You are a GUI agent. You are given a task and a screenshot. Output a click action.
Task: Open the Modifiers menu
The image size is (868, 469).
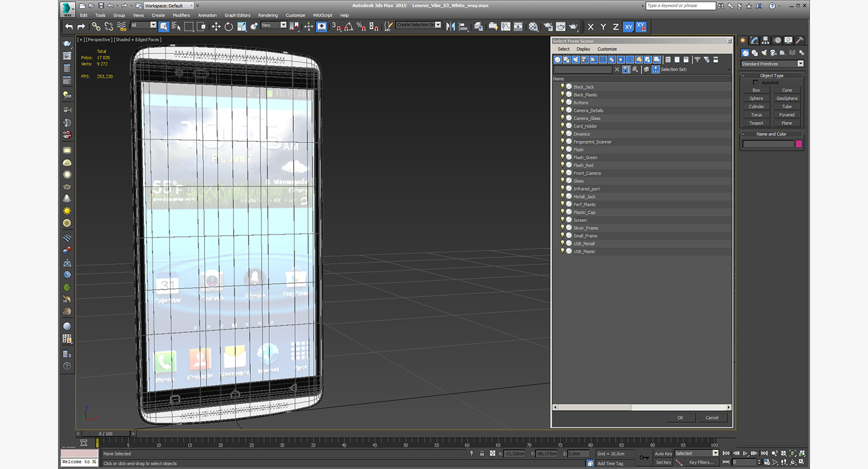(181, 15)
